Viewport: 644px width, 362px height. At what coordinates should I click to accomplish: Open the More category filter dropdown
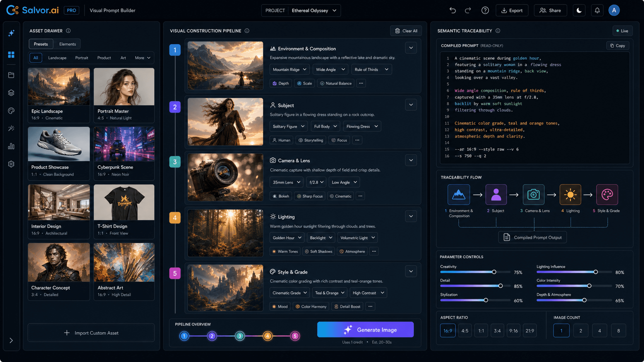click(x=142, y=58)
